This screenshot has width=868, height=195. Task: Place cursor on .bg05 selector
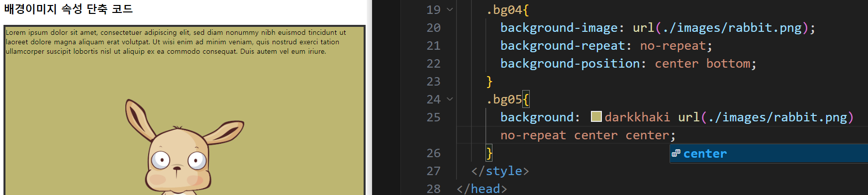[x=504, y=99]
